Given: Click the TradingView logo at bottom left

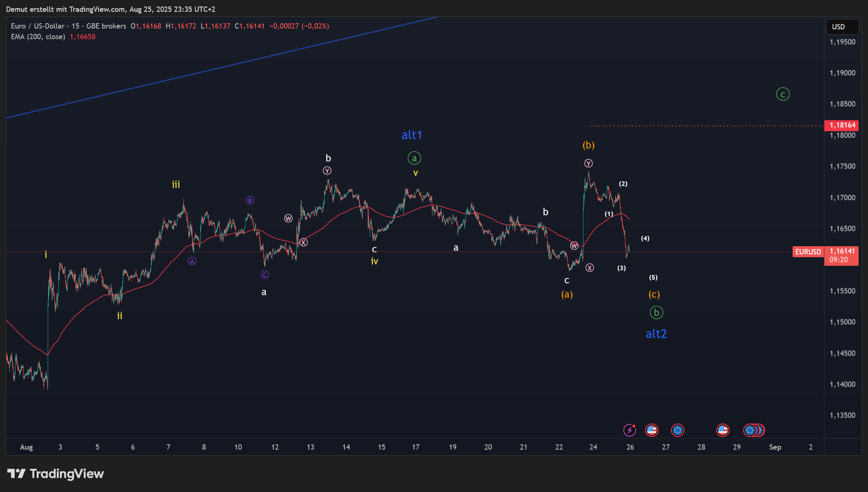Looking at the screenshot, I should (56, 474).
